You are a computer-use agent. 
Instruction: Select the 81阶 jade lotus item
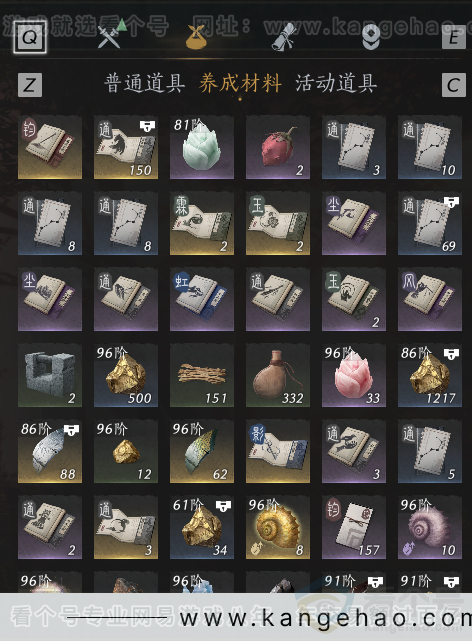point(202,147)
